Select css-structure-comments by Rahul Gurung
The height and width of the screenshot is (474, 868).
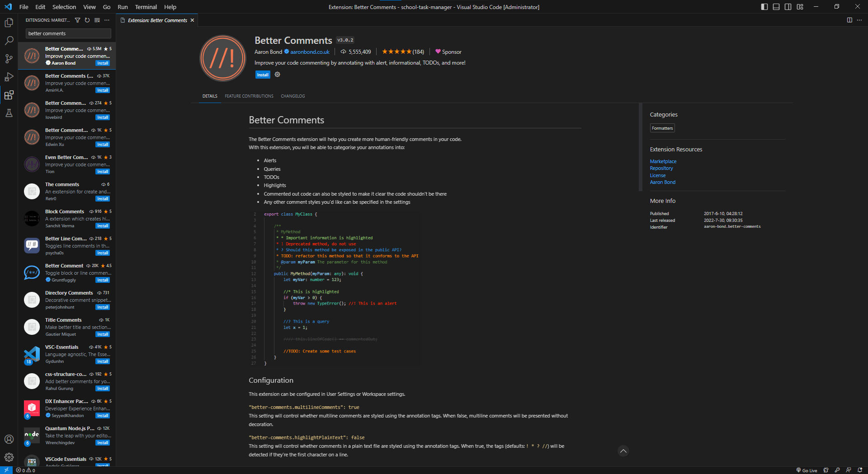(x=67, y=381)
